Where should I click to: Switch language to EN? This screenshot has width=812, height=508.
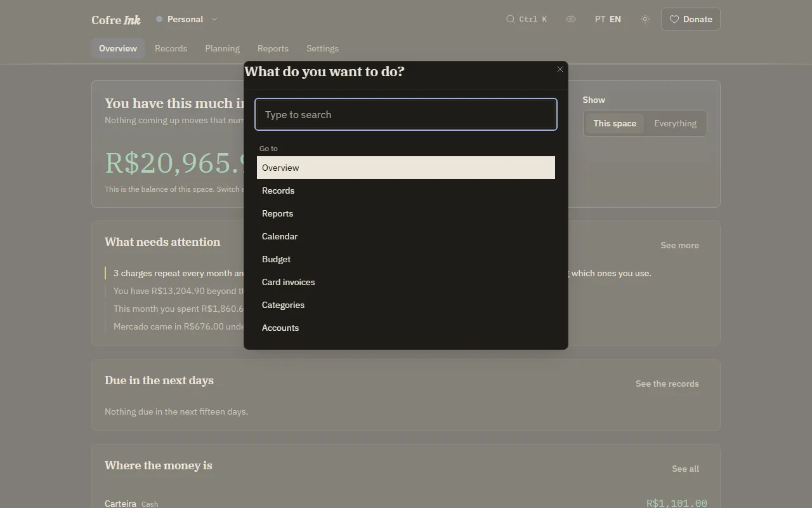click(x=615, y=19)
